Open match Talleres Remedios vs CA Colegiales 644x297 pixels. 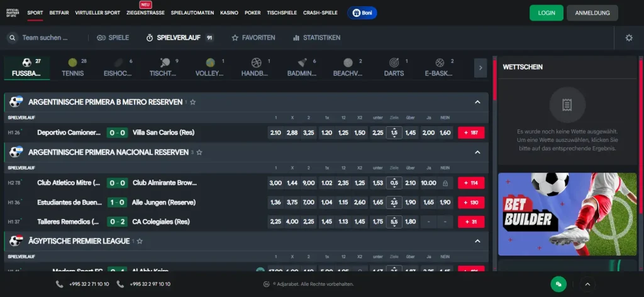coord(113,222)
